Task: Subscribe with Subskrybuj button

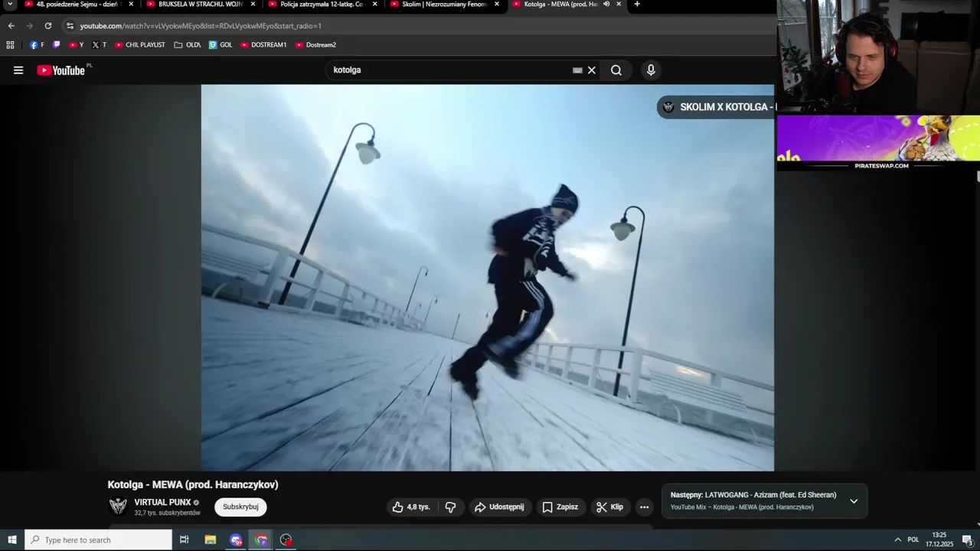Action: 240,507
